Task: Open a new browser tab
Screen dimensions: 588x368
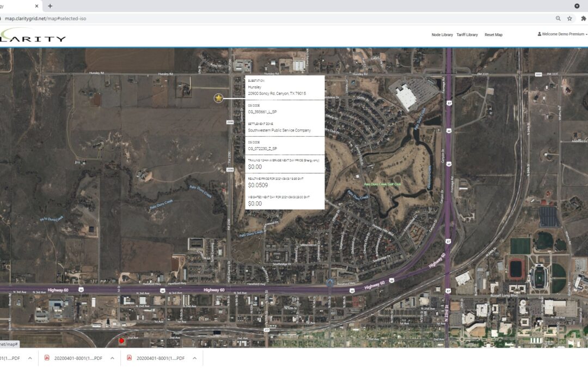Action: point(50,6)
